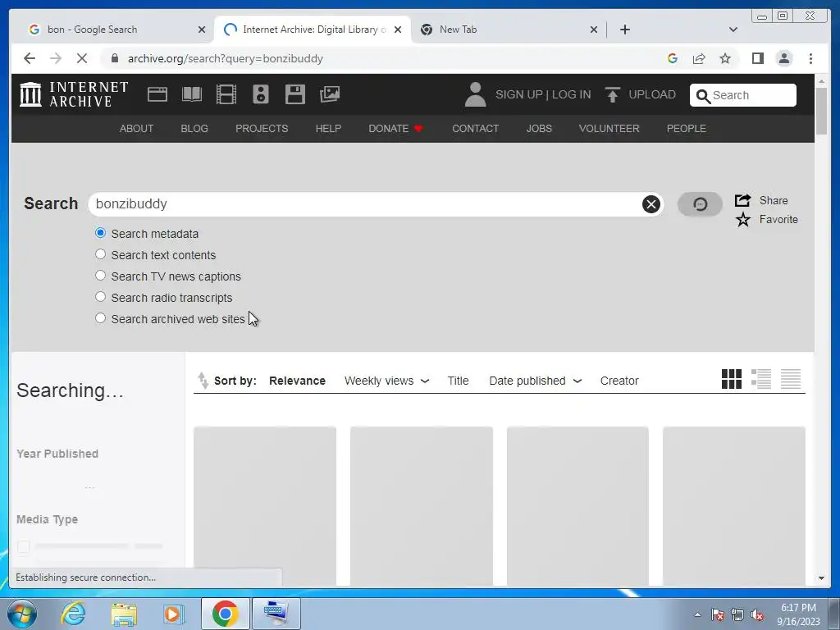The height and width of the screenshot is (630, 840).
Task: Go back to previous page
Action: point(30,58)
